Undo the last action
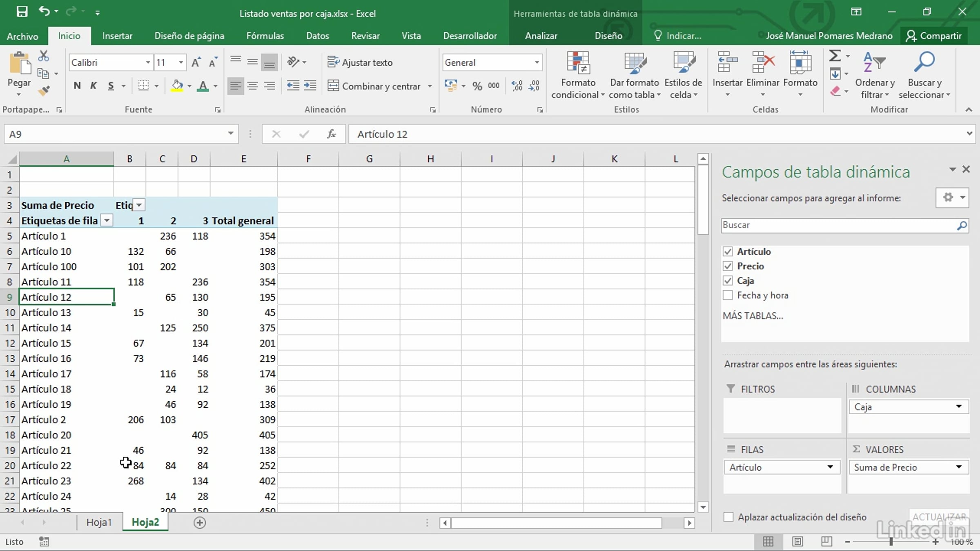Viewport: 980px width, 551px height. point(44,11)
